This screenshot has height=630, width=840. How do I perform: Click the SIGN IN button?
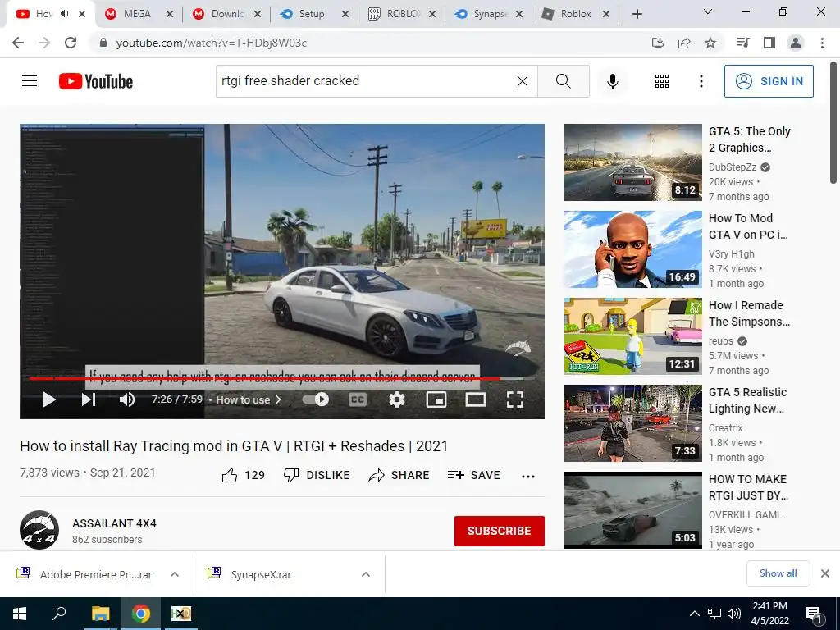(x=769, y=81)
